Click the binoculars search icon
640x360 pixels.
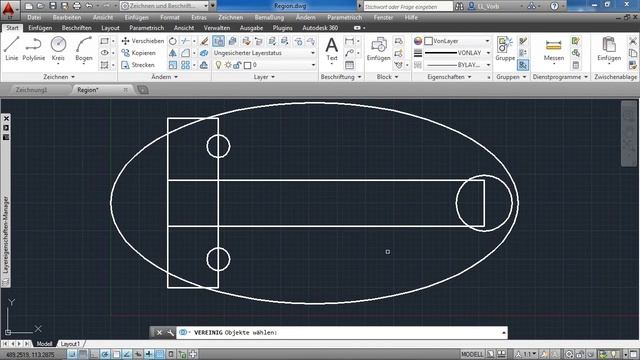point(459,6)
